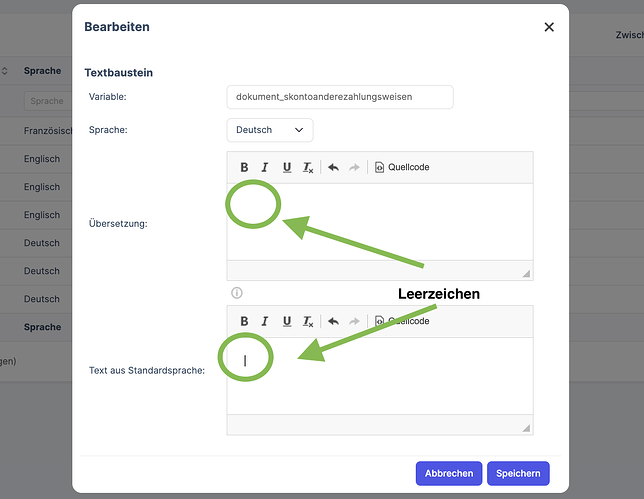Click underline in the Standardsprache editor

coord(287,321)
